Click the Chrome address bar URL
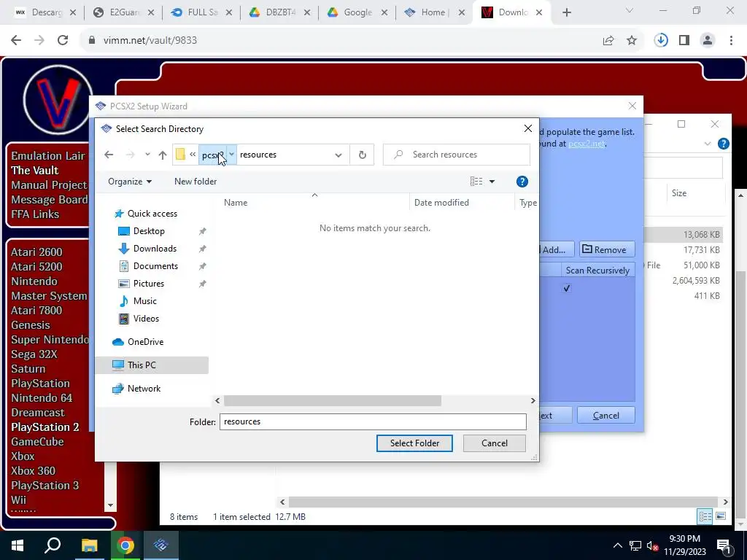The width and height of the screenshot is (747, 560). pyautogui.click(x=150, y=41)
